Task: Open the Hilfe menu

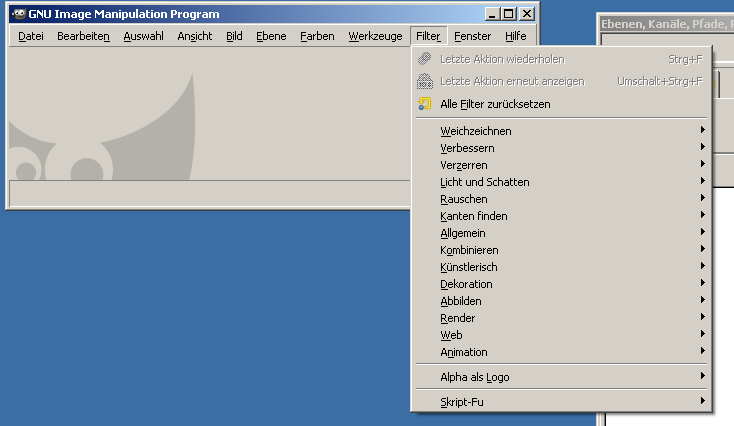Action: click(515, 36)
